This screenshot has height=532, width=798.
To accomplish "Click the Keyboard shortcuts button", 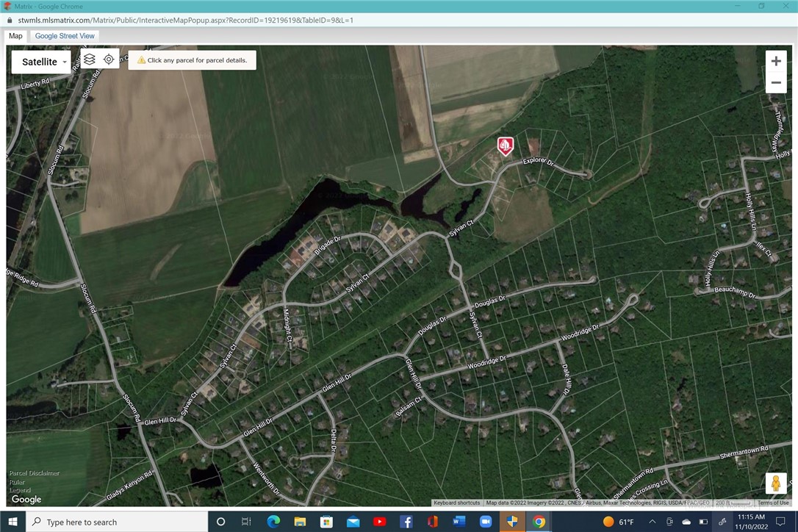I will pyautogui.click(x=456, y=503).
